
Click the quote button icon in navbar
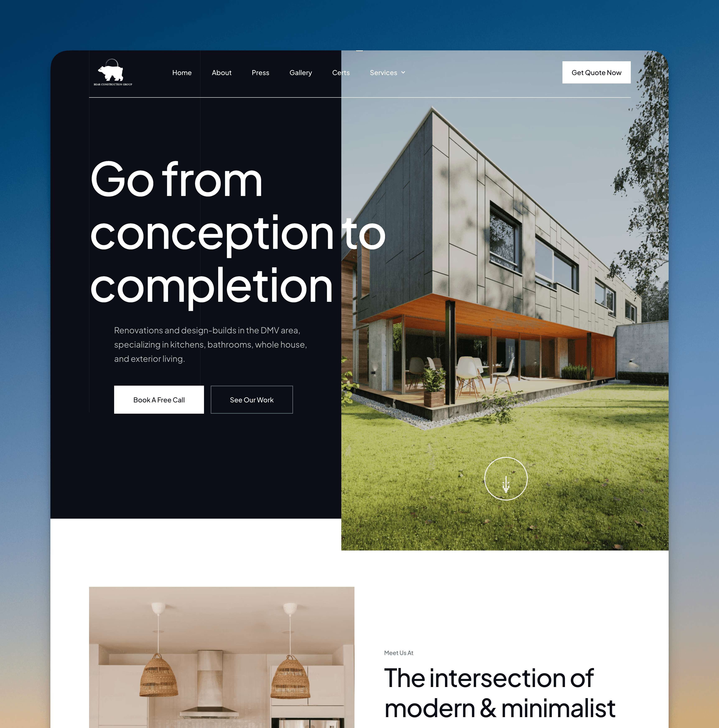click(596, 72)
